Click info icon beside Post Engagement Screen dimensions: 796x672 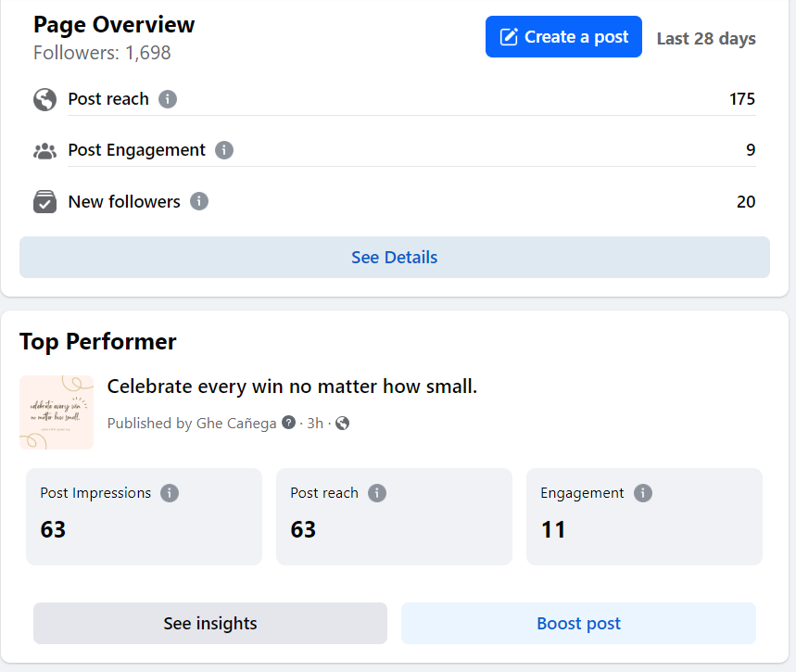click(x=224, y=150)
